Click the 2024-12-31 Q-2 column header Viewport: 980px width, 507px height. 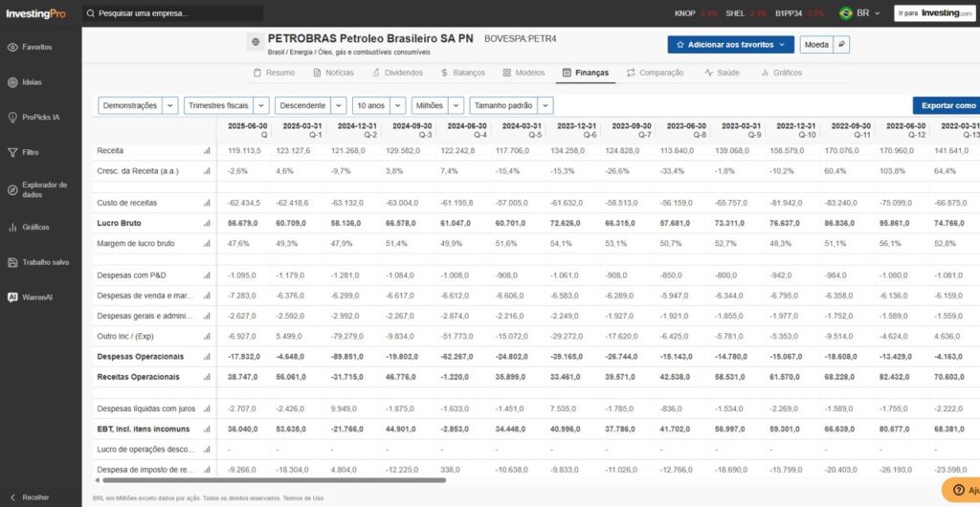pyautogui.click(x=359, y=130)
